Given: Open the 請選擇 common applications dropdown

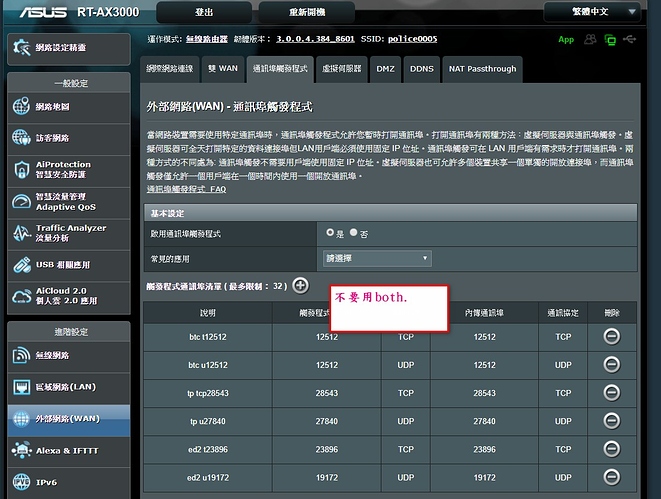Looking at the screenshot, I should [377, 258].
